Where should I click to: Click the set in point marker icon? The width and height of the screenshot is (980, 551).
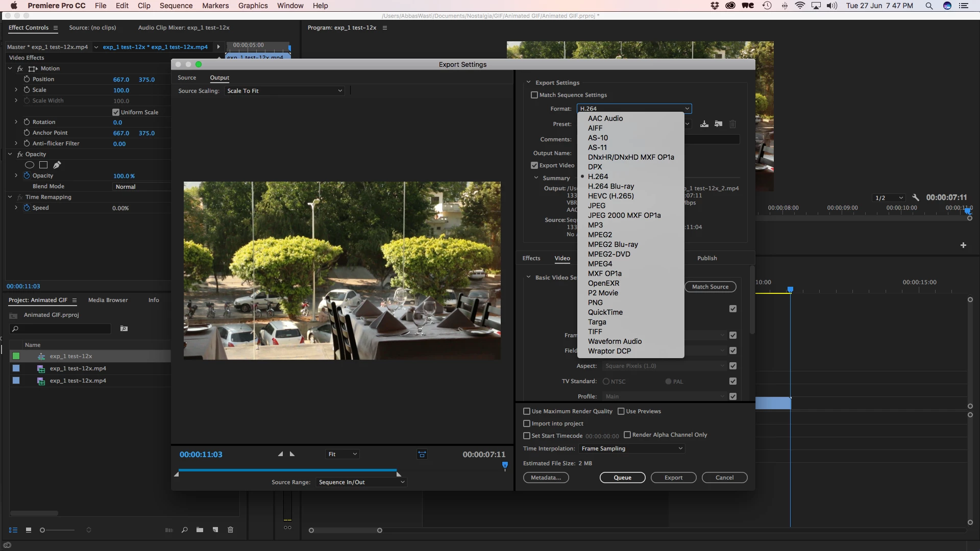280,454
